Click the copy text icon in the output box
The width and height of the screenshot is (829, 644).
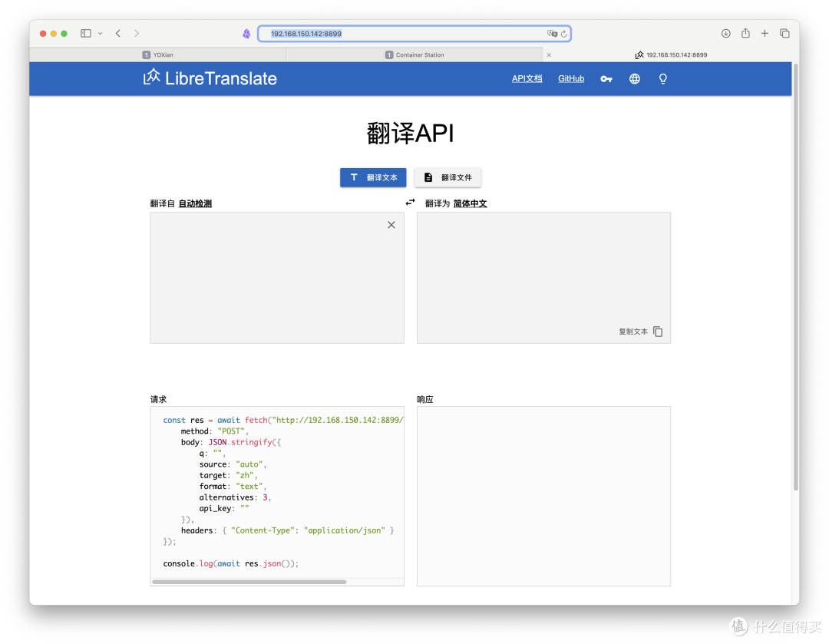point(658,332)
